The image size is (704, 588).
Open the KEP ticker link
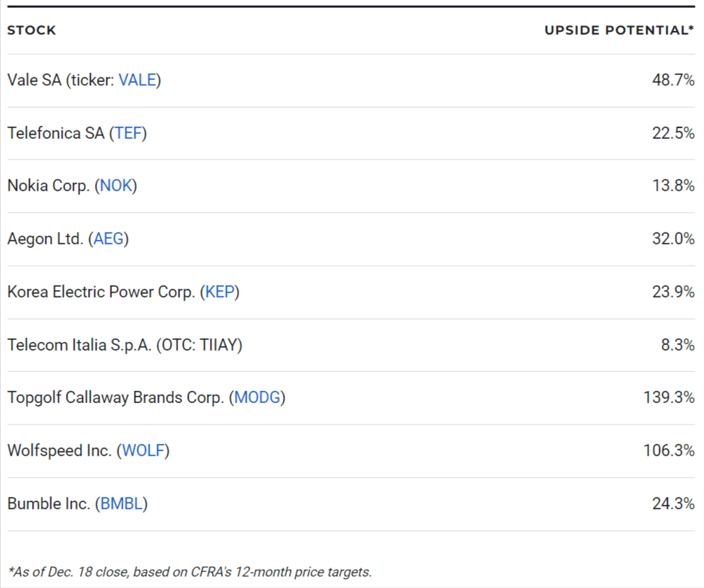click(x=220, y=292)
